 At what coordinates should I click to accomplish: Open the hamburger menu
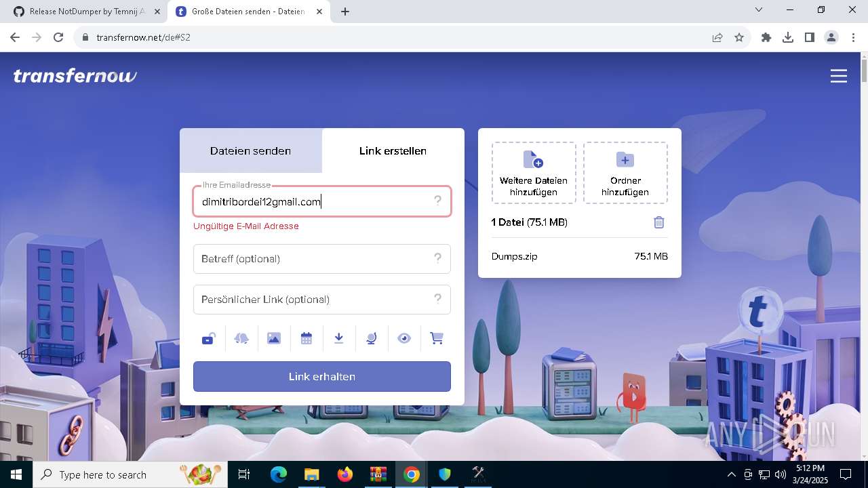coord(839,76)
